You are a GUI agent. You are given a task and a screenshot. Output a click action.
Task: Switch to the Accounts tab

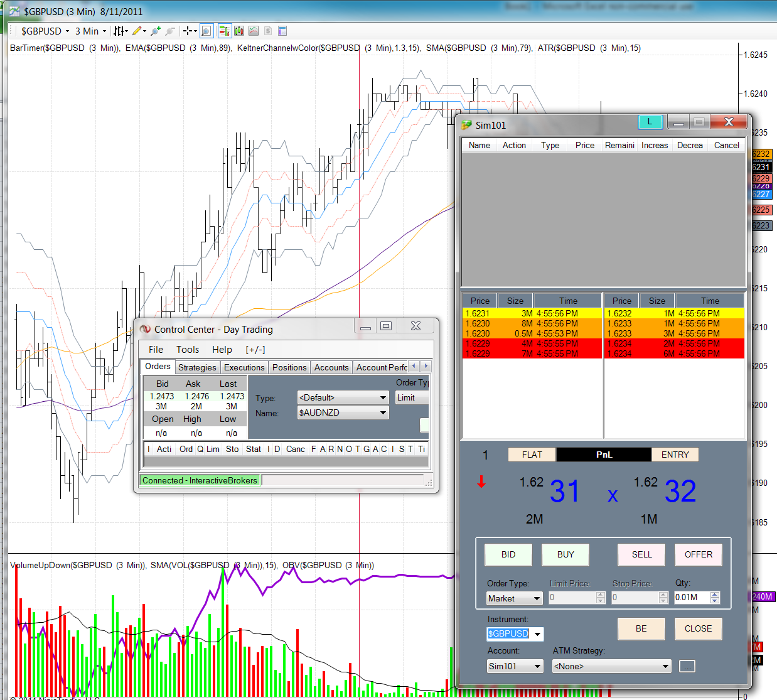coord(331,367)
